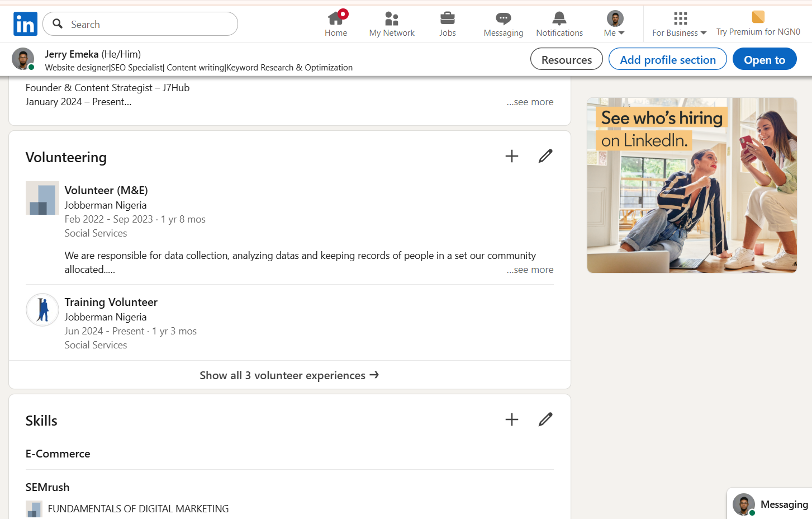Viewport: 812px width, 519px height.
Task: Open the Resources menu
Action: [566, 59]
